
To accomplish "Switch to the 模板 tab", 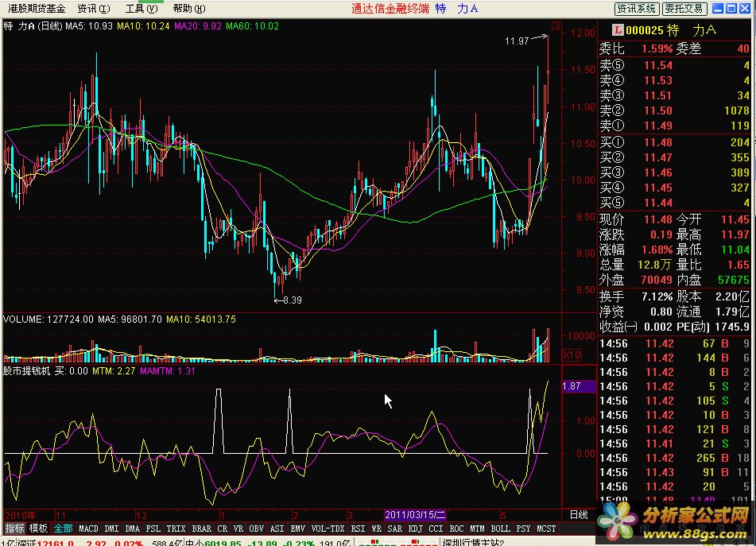I will tap(38, 529).
